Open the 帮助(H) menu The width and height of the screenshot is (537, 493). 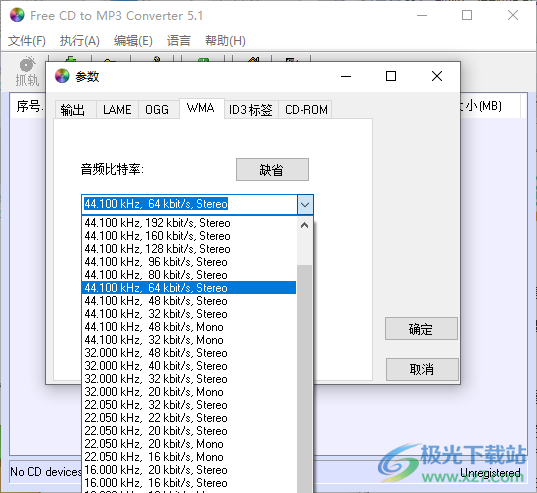[225, 41]
